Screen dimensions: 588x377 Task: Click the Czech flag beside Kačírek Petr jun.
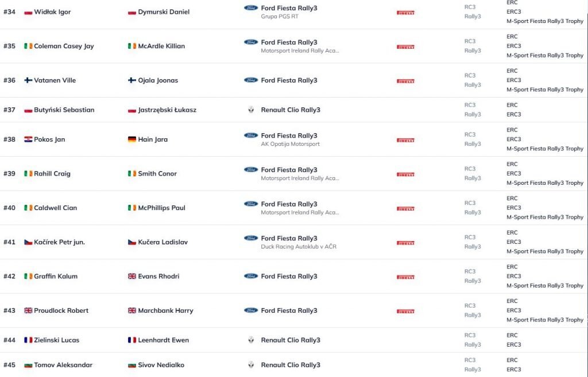(28, 242)
